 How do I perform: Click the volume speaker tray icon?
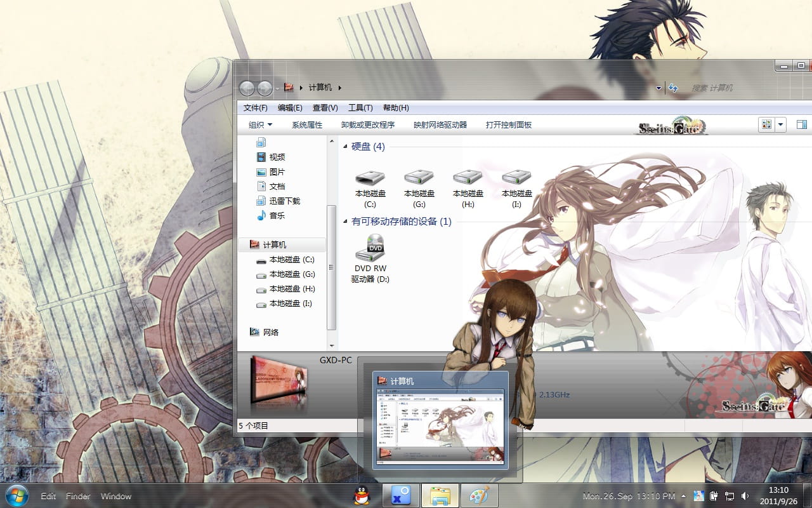tap(745, 496)
